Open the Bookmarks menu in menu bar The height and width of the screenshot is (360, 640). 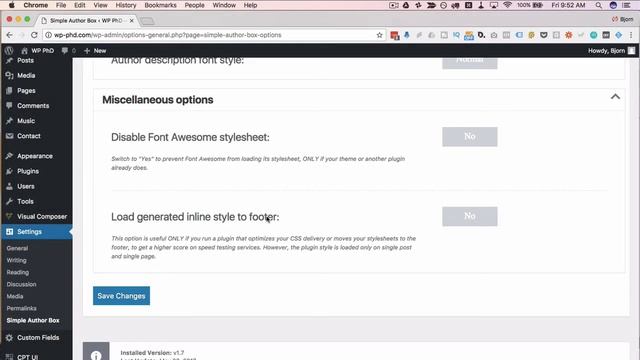160,5
